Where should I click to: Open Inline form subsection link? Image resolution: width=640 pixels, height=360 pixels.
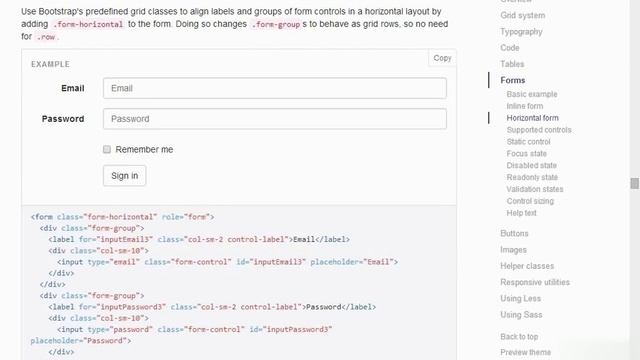click(x=525, y=106)
